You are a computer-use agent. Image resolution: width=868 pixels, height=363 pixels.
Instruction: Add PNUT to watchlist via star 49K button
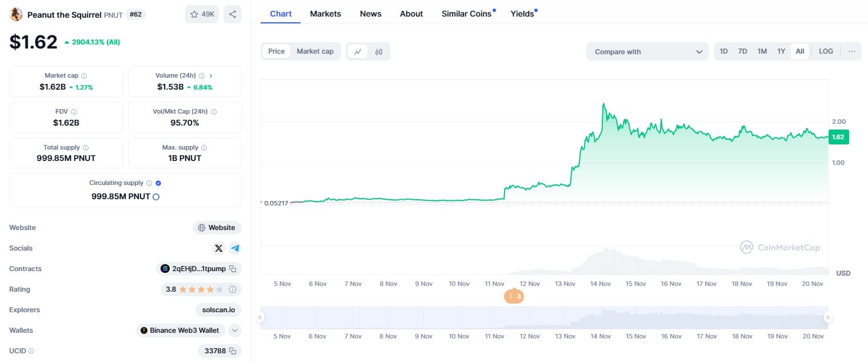202,14
